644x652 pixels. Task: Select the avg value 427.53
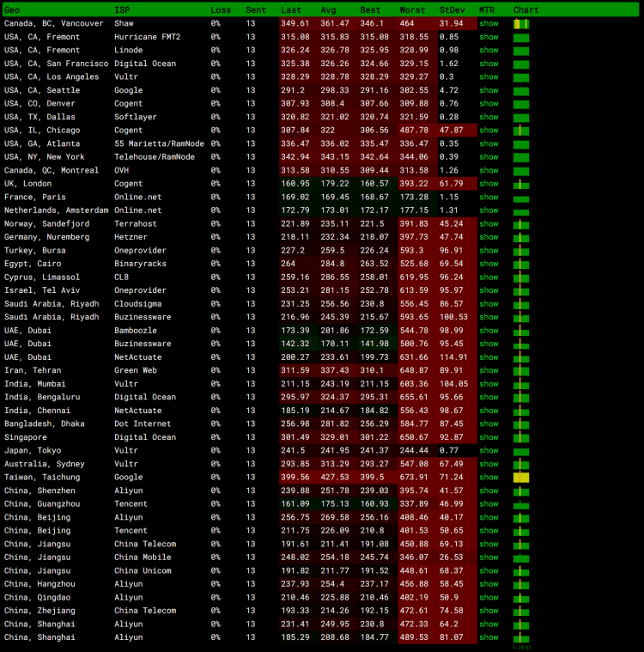tap(335, 477)
